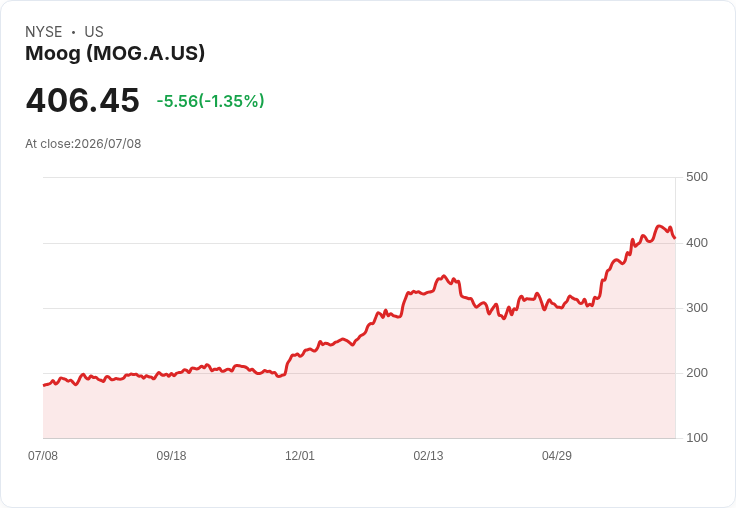Click the price line's starting point at 07/08
Viewport: 736px width, 508px height.
click(x=44, y=385)
